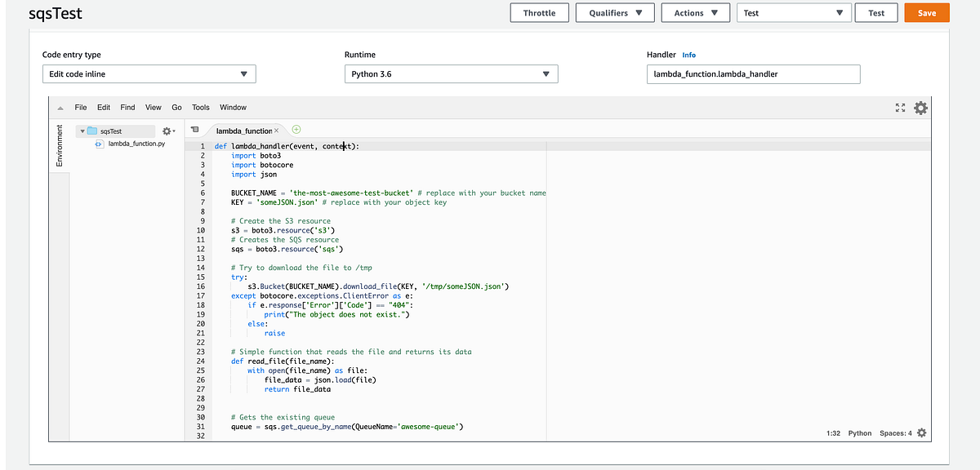Open the Runtime dropdown showing Python 3.6

point(450,73)
